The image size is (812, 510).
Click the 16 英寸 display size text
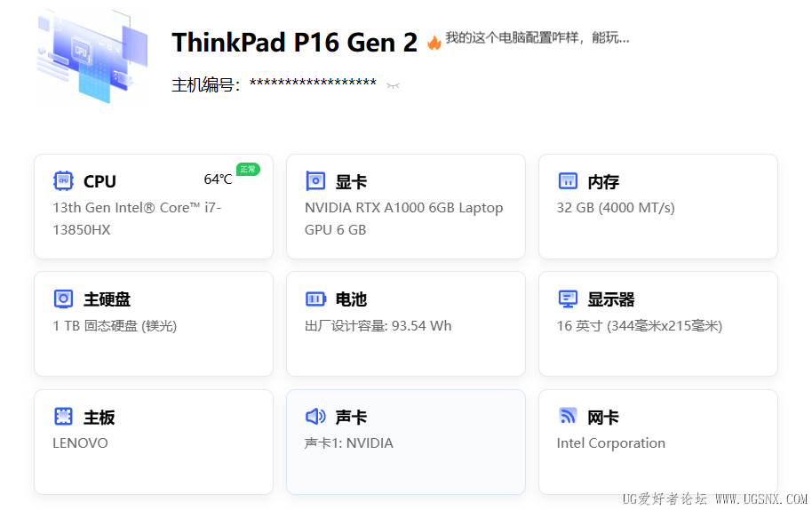coord(640,326)
